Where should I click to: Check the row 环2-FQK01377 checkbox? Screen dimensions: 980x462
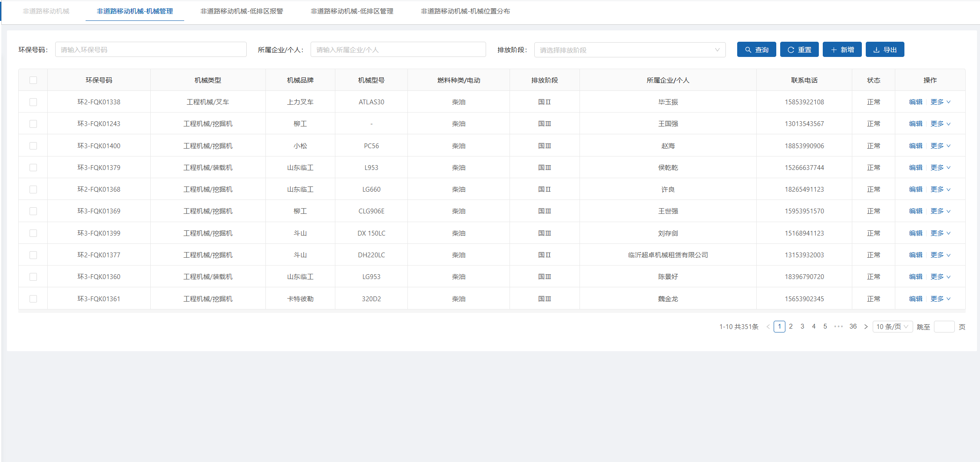click(x=33, y=255)
